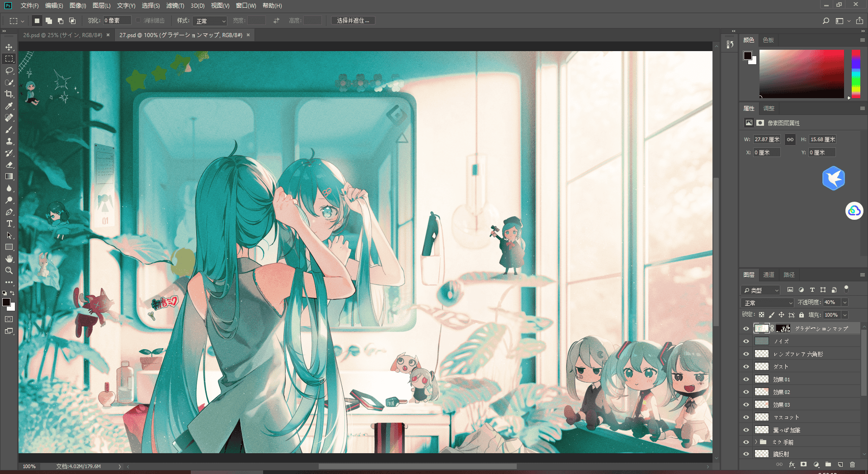The height and width of the screenshot is (474, 868).
Task: Switch to the 通道 panel tab
Action: point(769,275)
